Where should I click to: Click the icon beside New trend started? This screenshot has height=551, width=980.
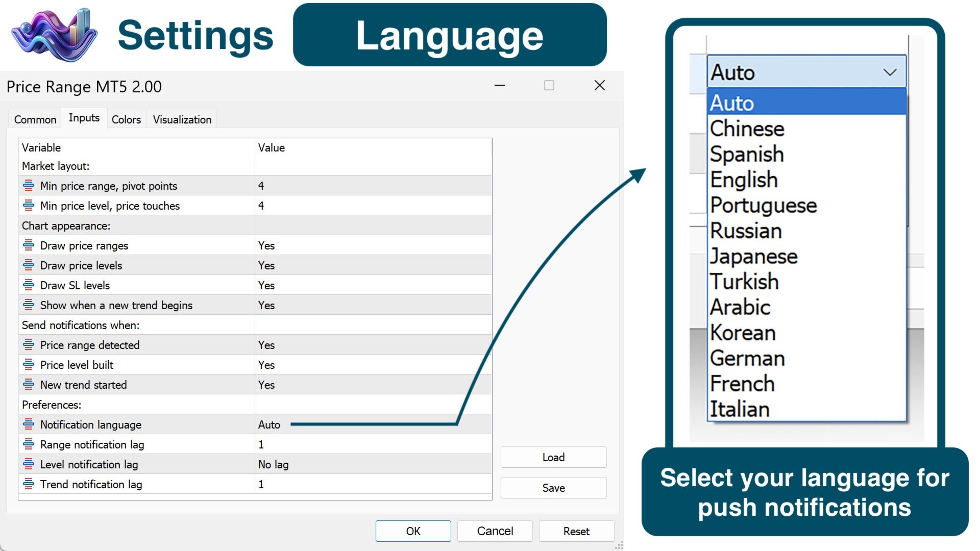click(29, 385)
